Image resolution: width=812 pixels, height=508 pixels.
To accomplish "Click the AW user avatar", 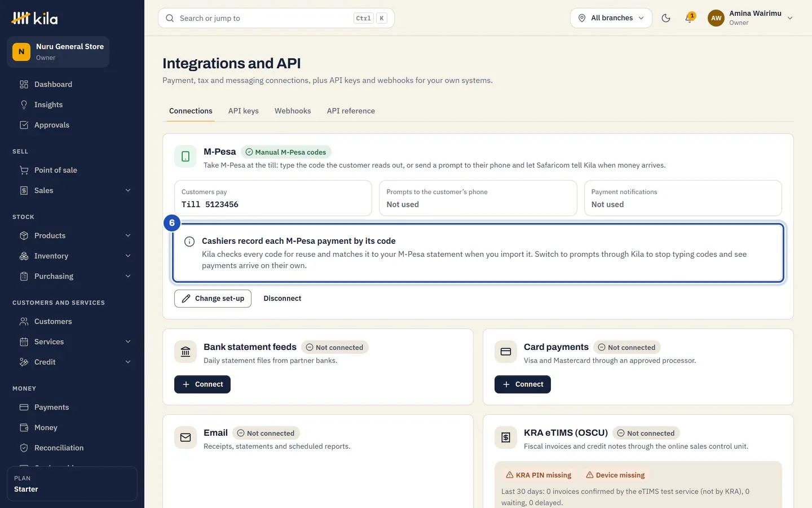I will (716, 18).
